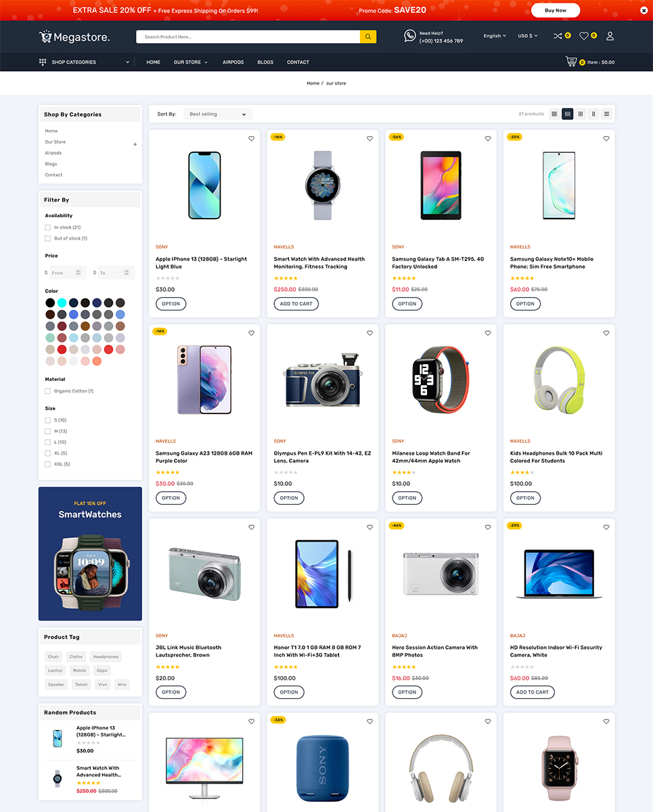Viewport: 653px width, 812px height.
Task: Focus the Search Product input field
Action: [248, 37]
